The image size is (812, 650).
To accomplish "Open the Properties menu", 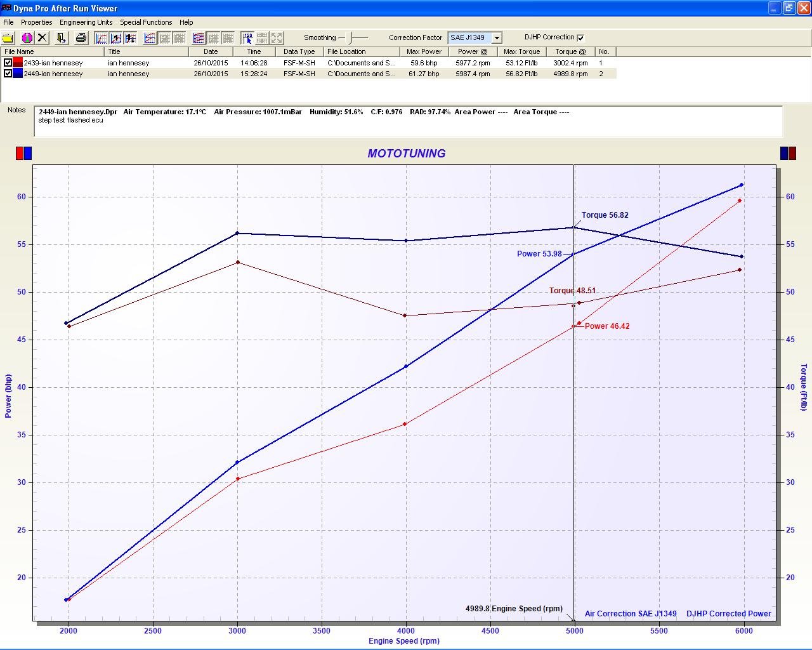I will tap(36, 22).
